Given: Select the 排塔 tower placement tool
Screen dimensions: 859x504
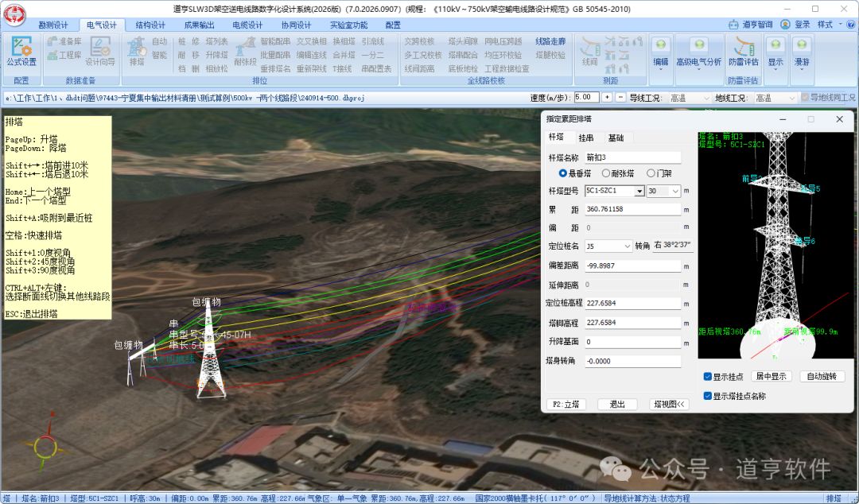Looking at the screenshot, I should 137,52.
